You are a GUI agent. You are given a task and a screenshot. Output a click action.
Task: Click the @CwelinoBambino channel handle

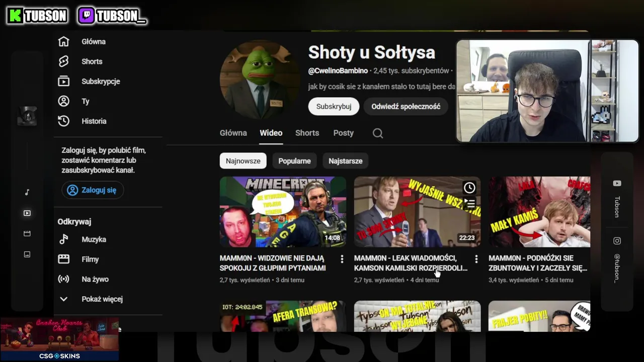click(338, 71)
